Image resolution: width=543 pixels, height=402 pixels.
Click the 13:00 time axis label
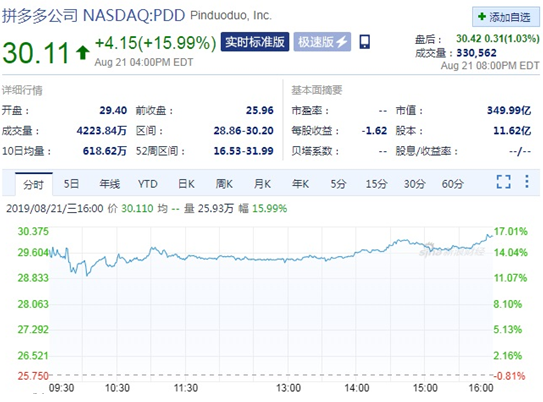point(288,388)
